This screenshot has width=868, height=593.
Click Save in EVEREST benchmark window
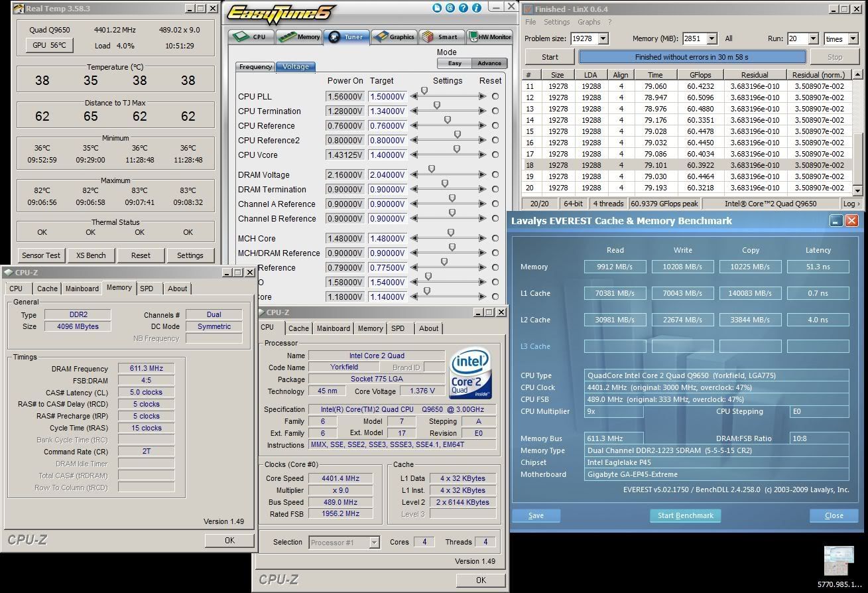pyautogui.click(x=536, y=515)
